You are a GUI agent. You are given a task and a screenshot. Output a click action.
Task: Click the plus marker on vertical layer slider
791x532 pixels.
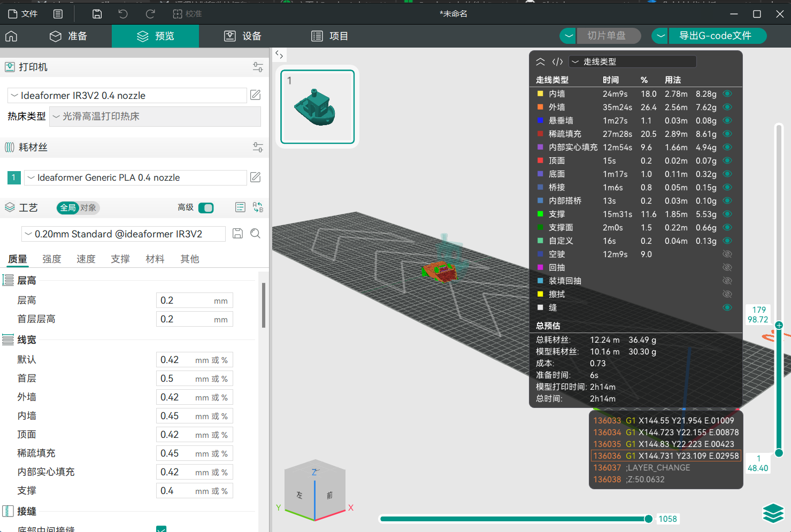tap(779, 325)
